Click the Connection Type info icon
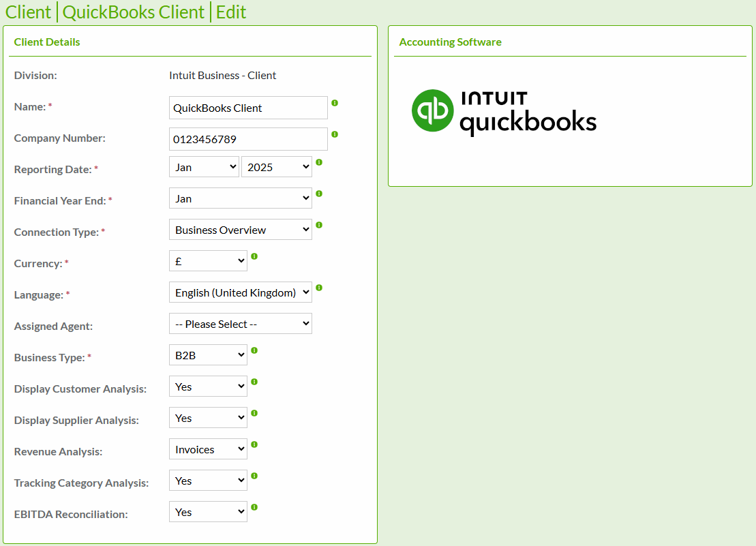 [319, 225]
